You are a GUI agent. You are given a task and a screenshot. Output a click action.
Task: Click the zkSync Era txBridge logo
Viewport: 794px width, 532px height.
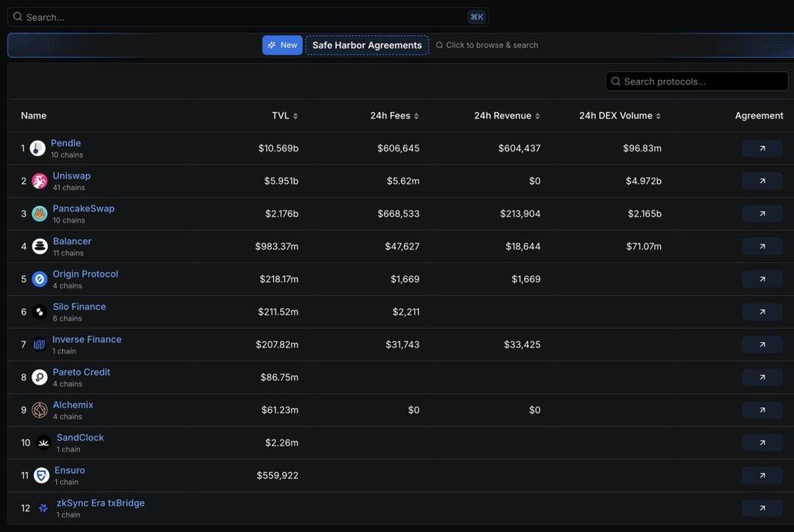44,508
